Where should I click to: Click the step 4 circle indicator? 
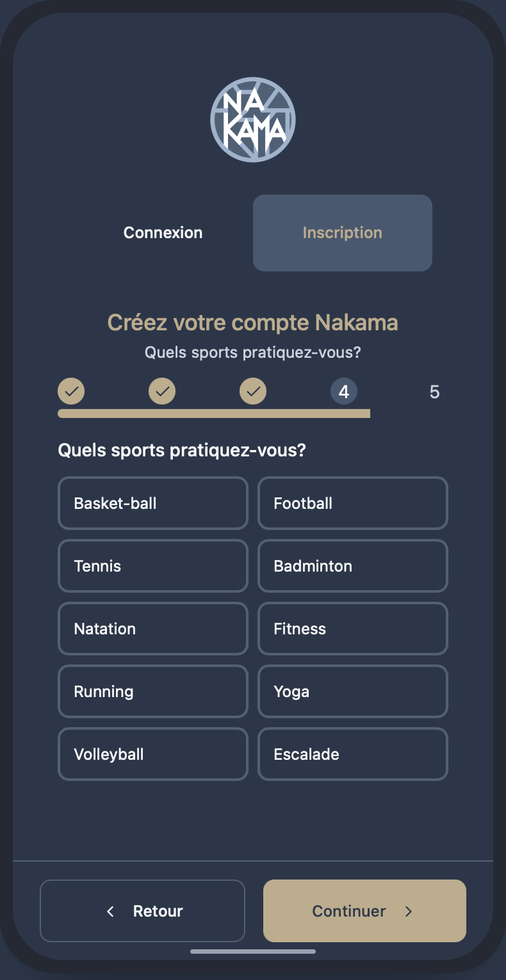click(344, 391)
